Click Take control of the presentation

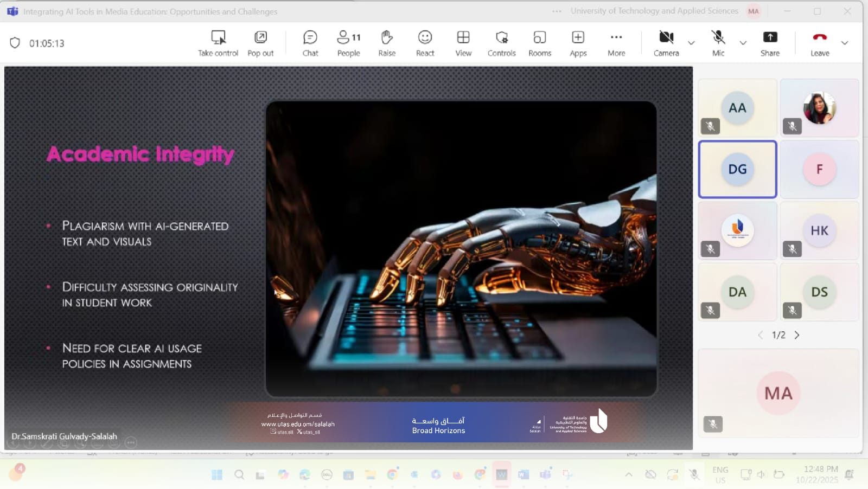pyautogui.click(x=218, y=43)
